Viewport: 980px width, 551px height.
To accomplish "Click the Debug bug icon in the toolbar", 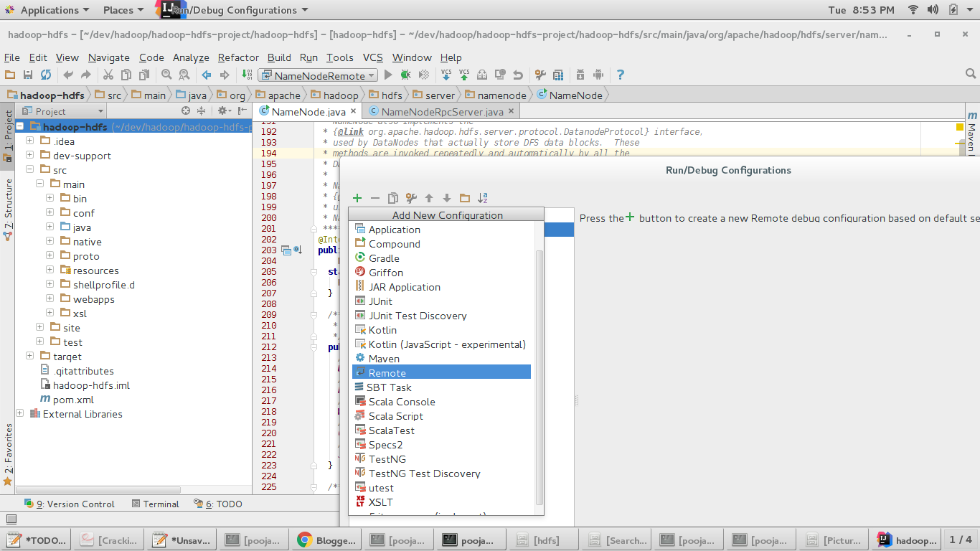I will [x=405, y=75].
